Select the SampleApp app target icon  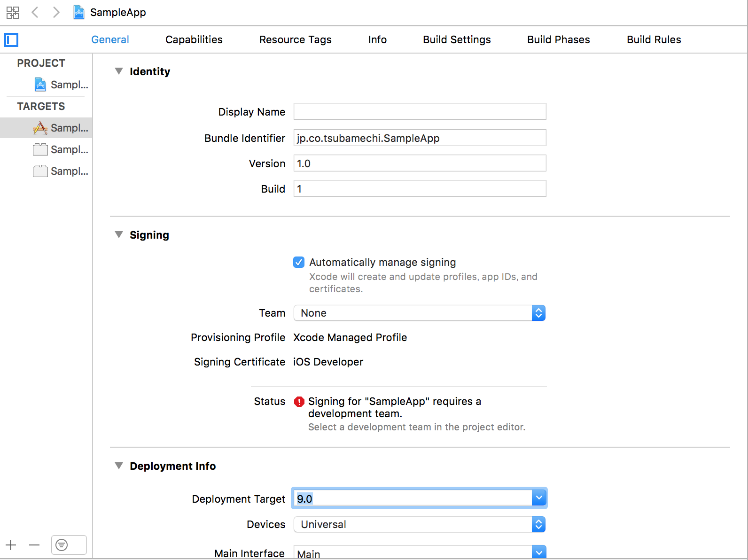coord(40,128)
